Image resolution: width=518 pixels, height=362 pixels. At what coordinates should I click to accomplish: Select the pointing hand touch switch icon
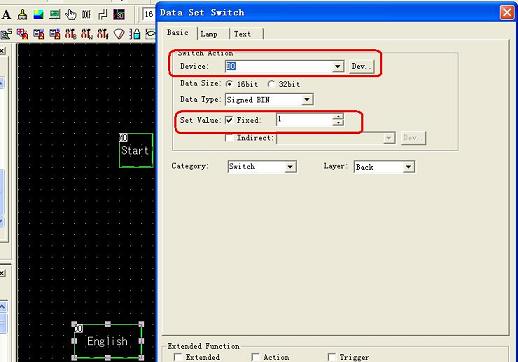[71, 15]
